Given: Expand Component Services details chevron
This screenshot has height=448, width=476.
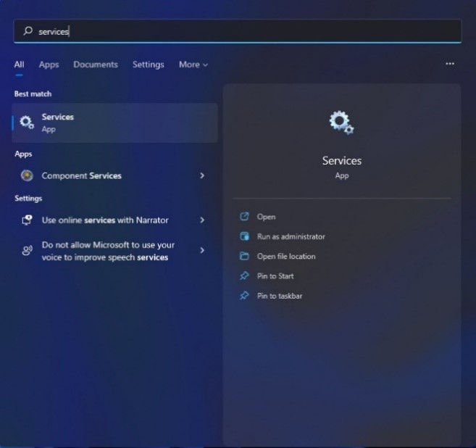Looking at the screenshot, I should pos(202,175).
